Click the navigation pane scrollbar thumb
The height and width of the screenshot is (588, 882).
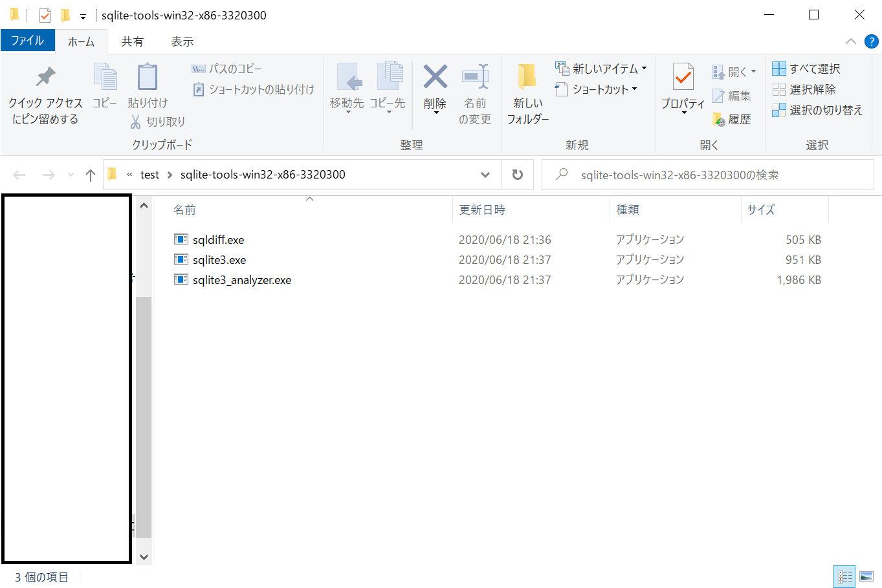(x=144, y=417)
